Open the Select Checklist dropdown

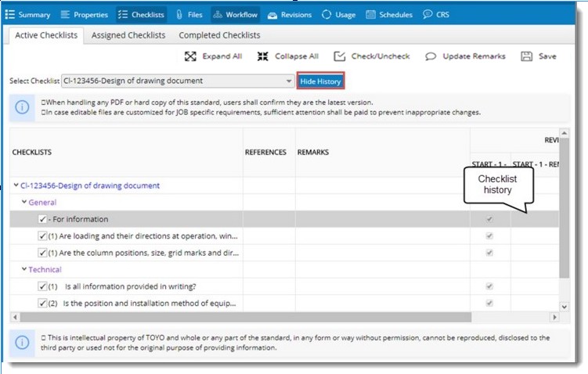point(287,81)
